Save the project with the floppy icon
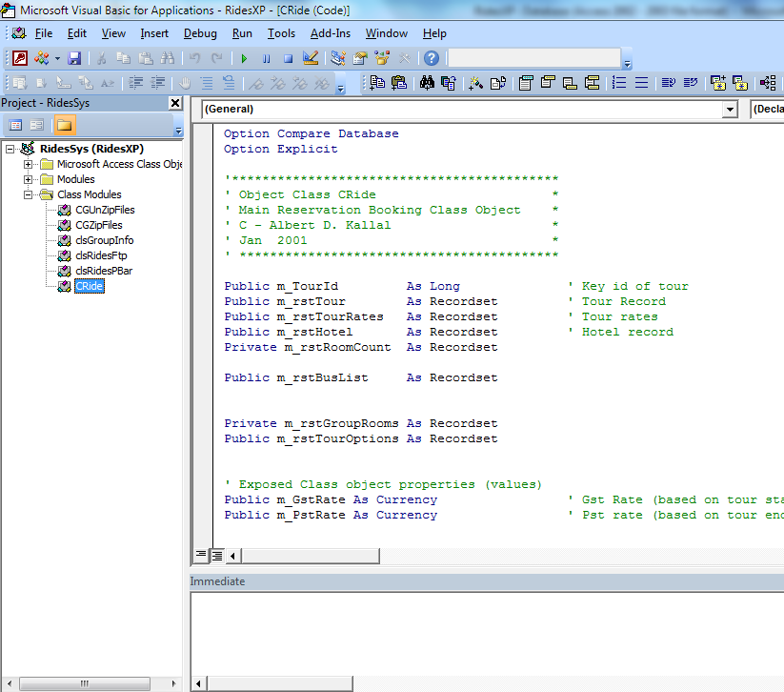This screenshot has width=784, height=692. tap(74, 58)
